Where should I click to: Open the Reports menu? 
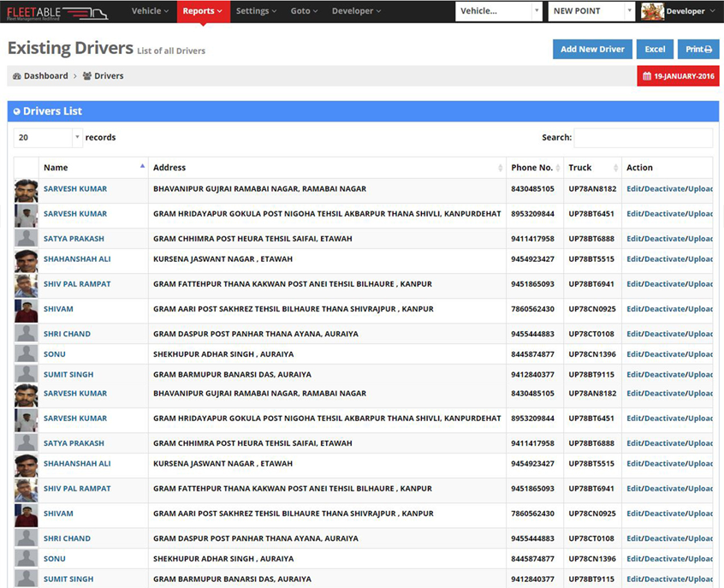202,11
